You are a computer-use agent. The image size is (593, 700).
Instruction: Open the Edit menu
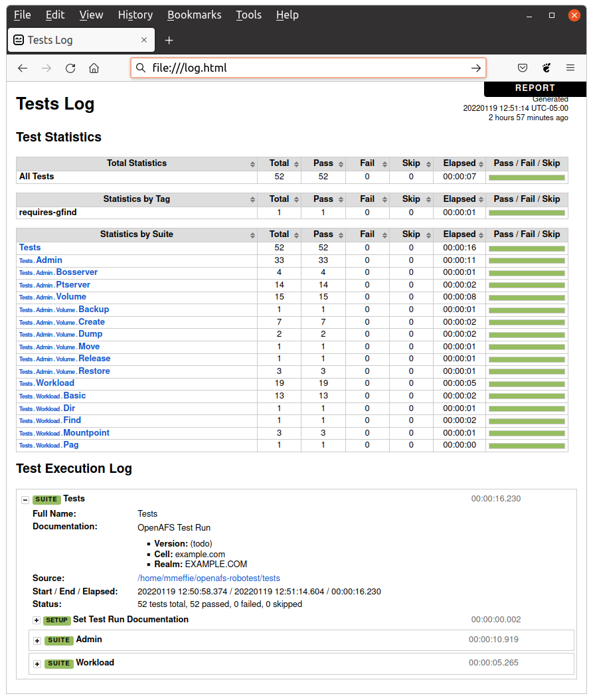point(55,15)
